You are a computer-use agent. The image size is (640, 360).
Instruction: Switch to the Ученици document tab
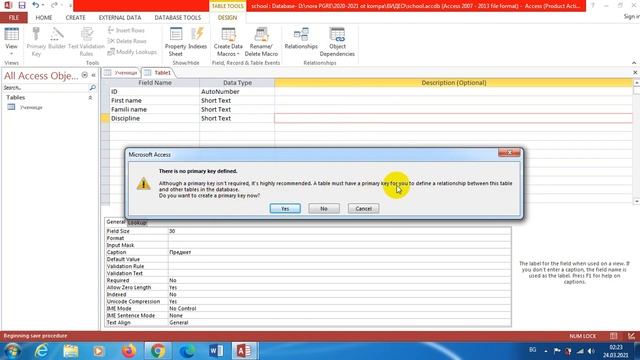121,73
